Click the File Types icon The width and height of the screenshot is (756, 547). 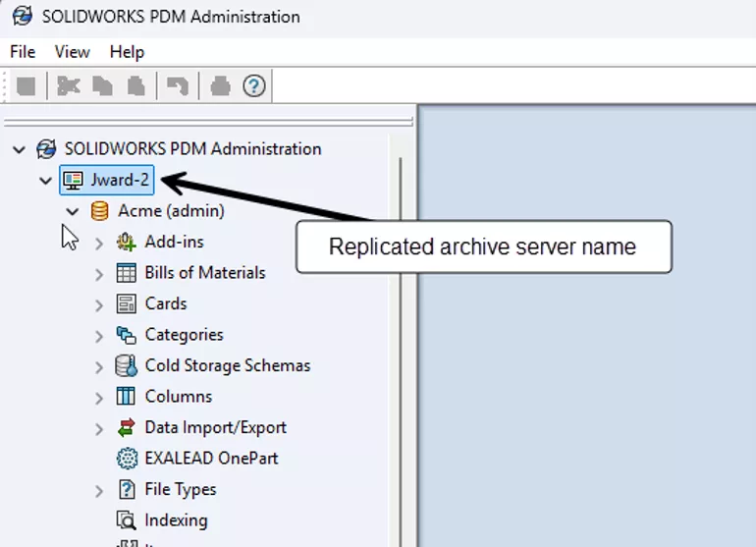[x=127, y=489]
